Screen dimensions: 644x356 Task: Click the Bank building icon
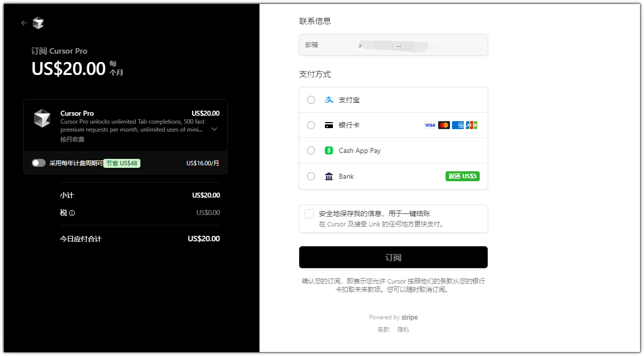coord(329,176)
